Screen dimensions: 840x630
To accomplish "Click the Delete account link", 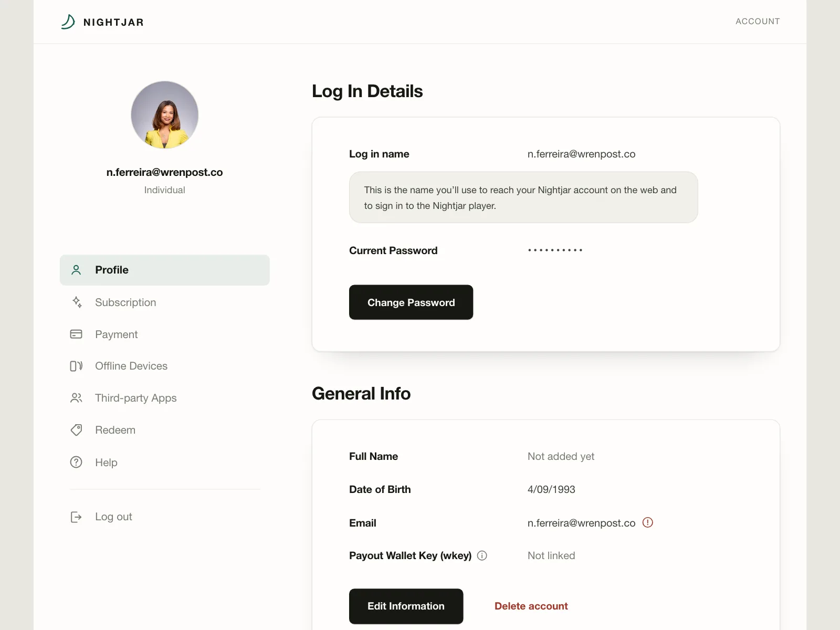I will (x=531, y=606).
